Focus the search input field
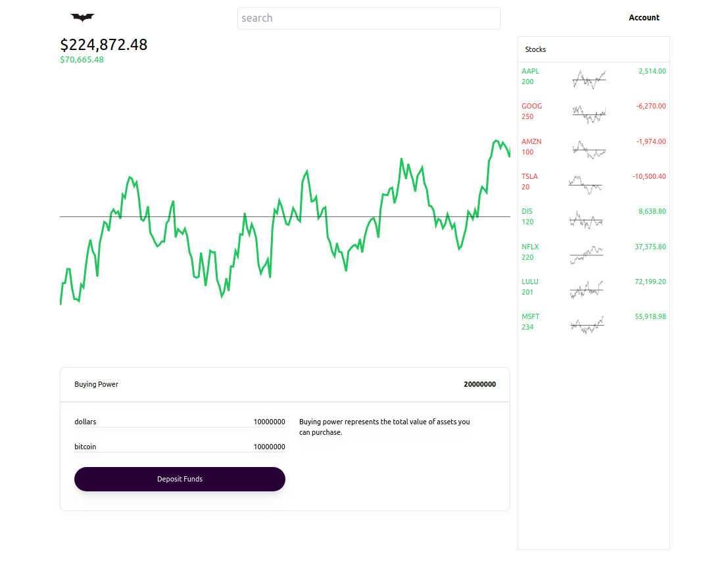Image resolution: width=728 pixels, height=569 pixels. coord(369,18)
